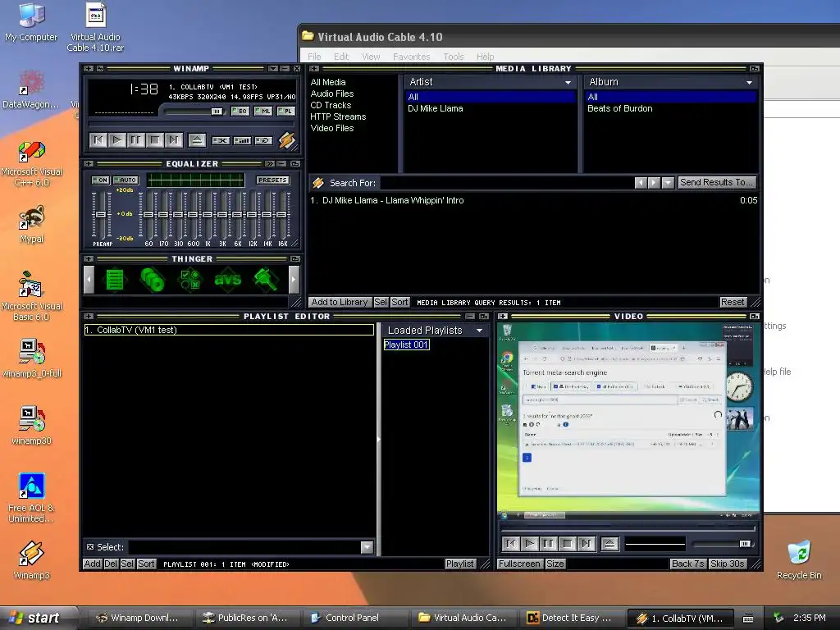Image resolution: width=840 pixels, height=630 pixels.
Task: Click the search history dropdown arrow
Action: pyautogui.click(x=668, y=183)
